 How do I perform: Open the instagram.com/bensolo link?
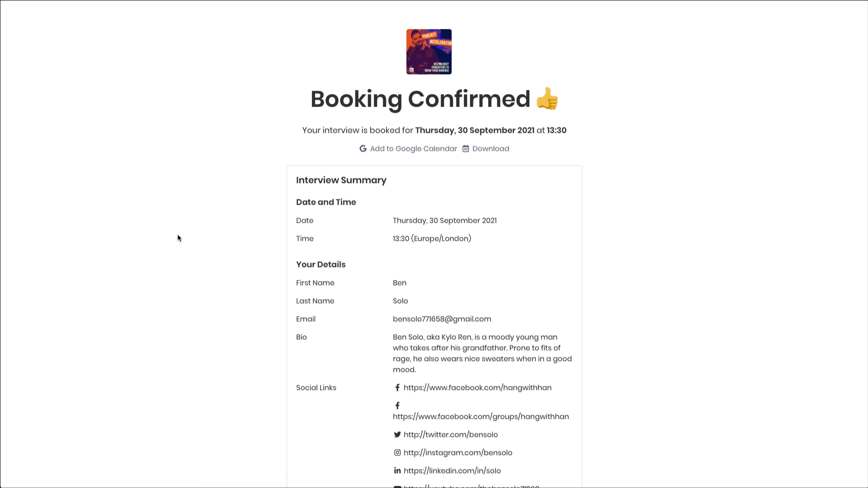tap(458, 453)
